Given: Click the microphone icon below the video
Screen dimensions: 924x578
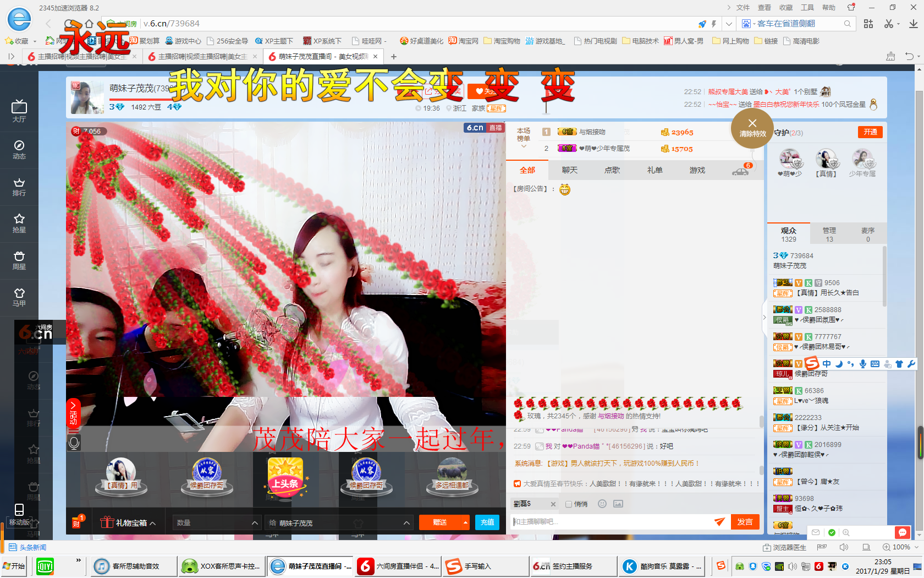Looking at the screenshot, I should [74, 443].
